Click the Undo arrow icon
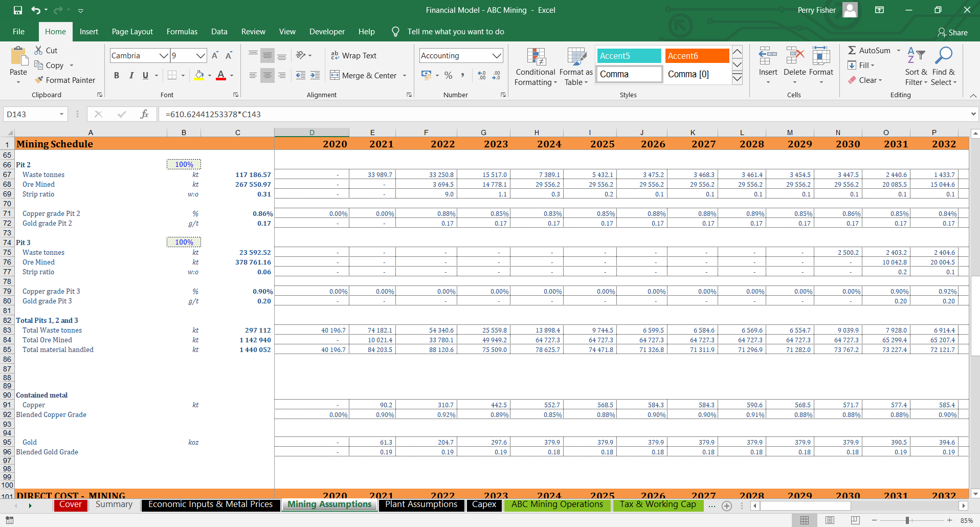 [36, 10]
